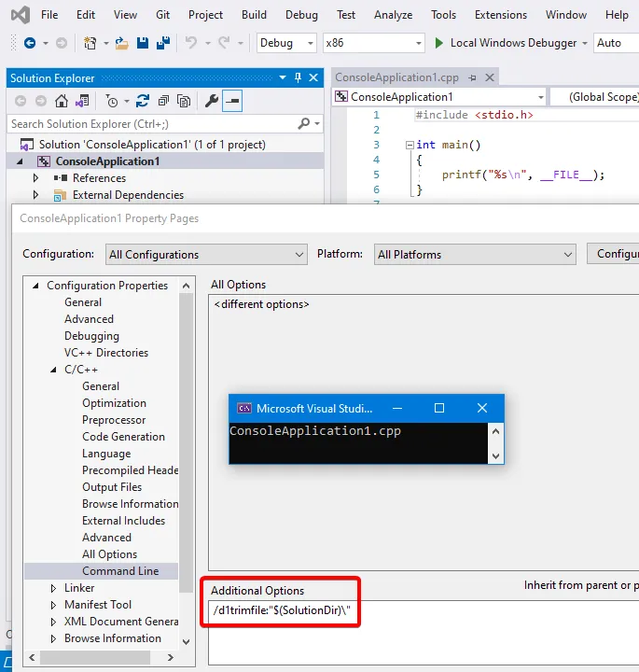Click the Open File folder icon
The width and height of the screenshot is (639, 672).
pyautogui.click(x=121, y=43)
